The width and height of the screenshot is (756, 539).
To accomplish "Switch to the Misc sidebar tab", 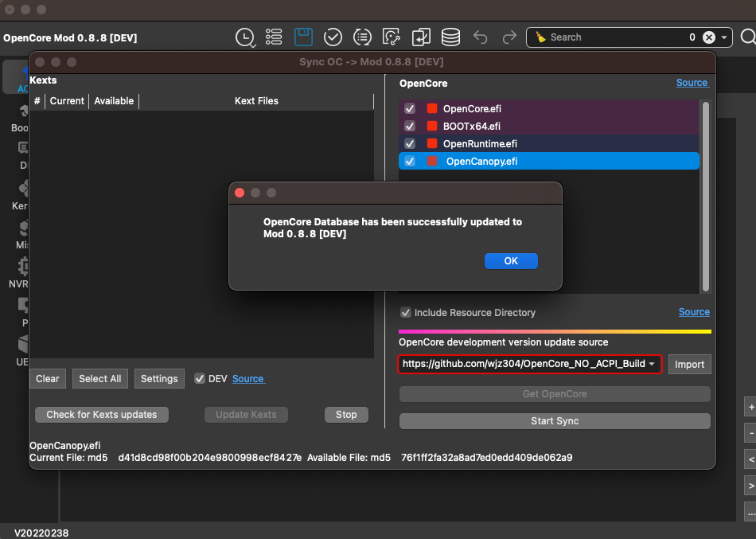I will 21,235.
